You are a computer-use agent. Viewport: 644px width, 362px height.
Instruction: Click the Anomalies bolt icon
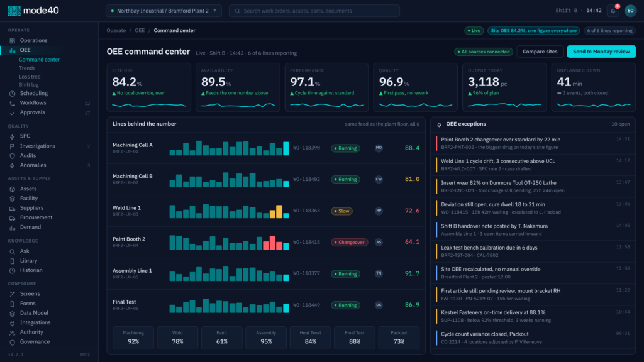[13, 165]
